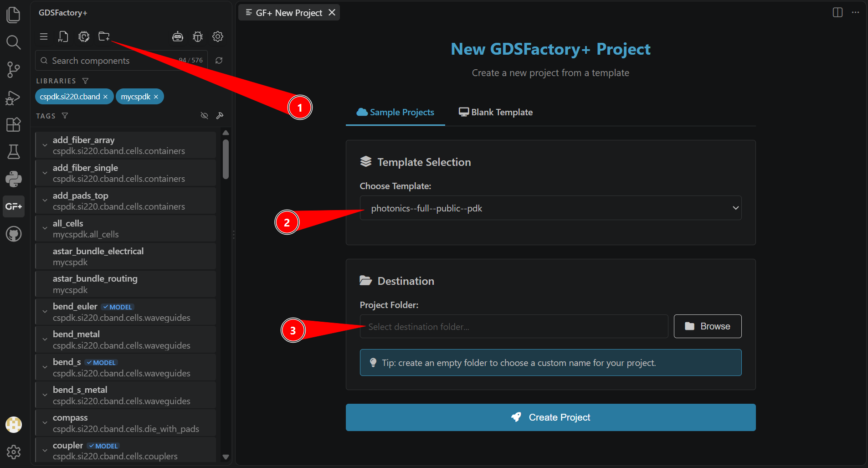Image resolution: width=868 pixels, height=468 pixels.
Task: Click the component list scrollbar thumb
Action: coord(226,159)
